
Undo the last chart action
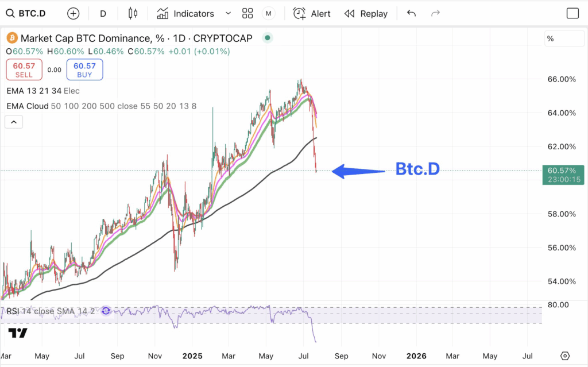tap(411, 14)
